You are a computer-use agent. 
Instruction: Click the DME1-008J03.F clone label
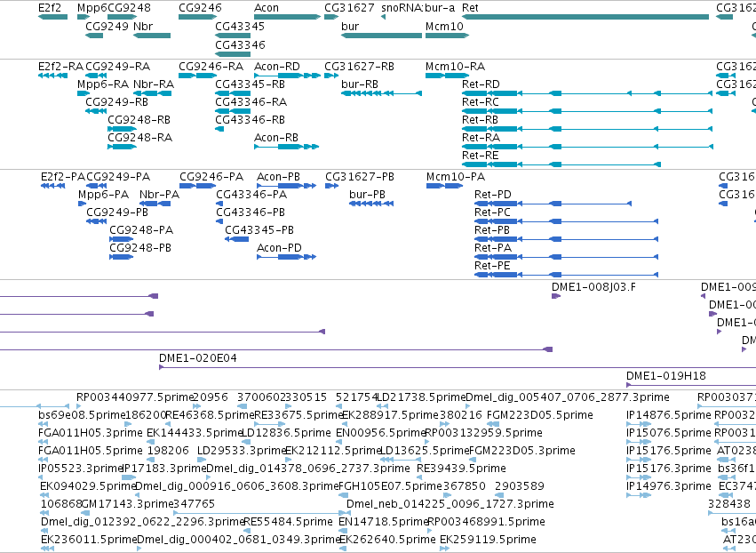point(593,287)
